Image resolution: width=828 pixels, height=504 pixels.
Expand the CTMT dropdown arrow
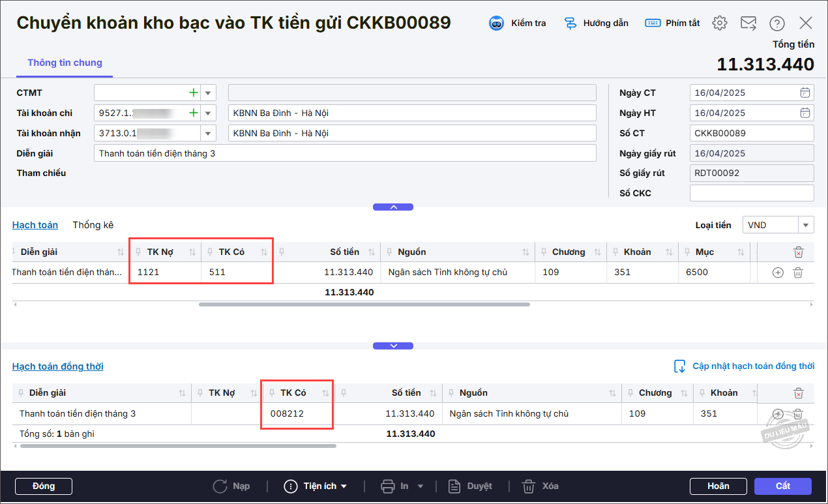click(208, 93)
